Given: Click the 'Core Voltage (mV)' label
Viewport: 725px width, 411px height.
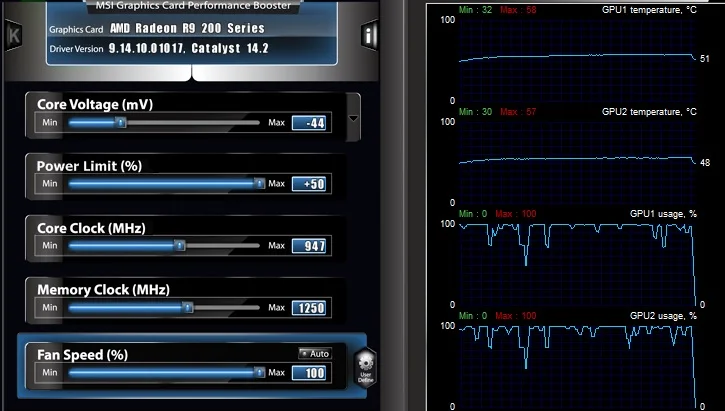Looking at the screenshot, I should click(95, 104).
